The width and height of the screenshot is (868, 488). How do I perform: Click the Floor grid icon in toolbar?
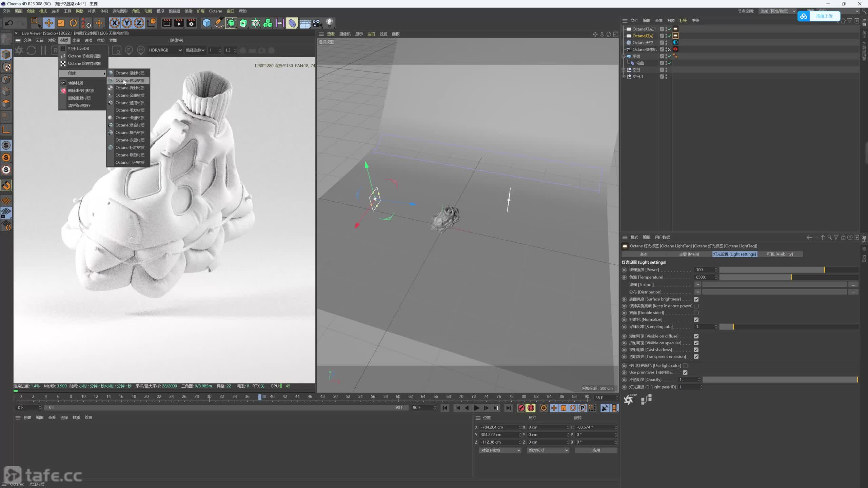(x=304, y=23)
